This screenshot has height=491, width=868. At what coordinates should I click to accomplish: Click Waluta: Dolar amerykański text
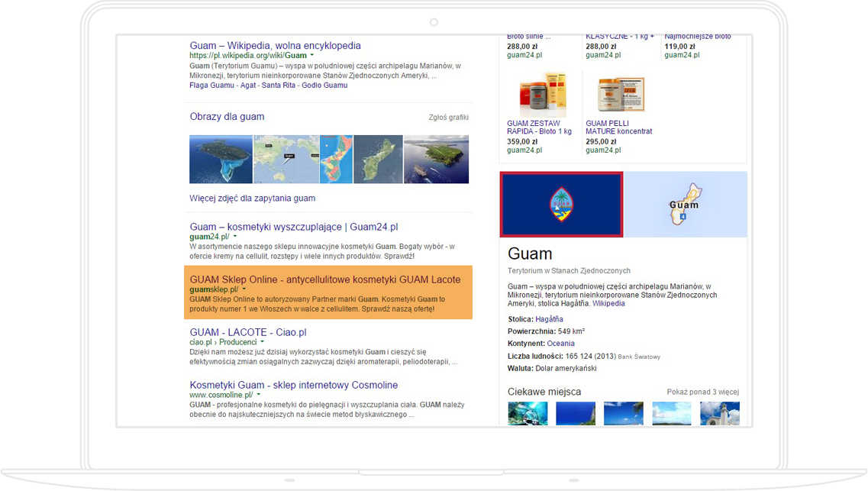pyautogui.click(x=552, y=368)
